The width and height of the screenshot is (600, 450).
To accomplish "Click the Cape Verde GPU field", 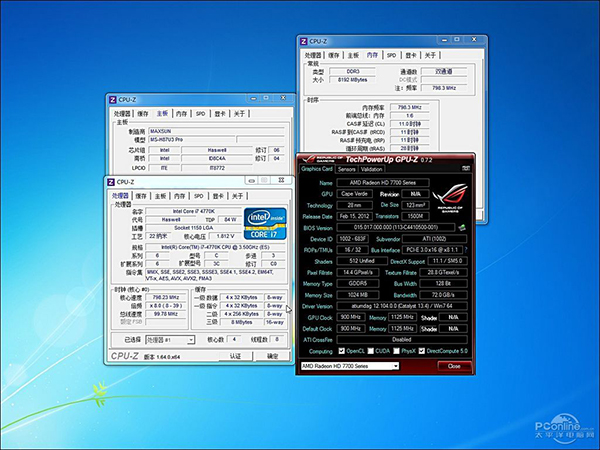I will (x=354, y=194).
